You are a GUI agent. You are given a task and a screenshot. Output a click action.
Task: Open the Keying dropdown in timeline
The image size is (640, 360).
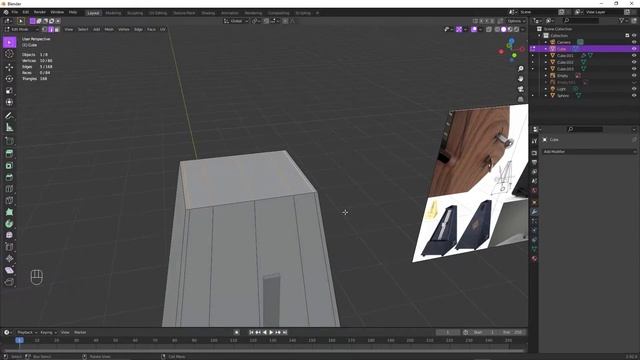[48, 332]
